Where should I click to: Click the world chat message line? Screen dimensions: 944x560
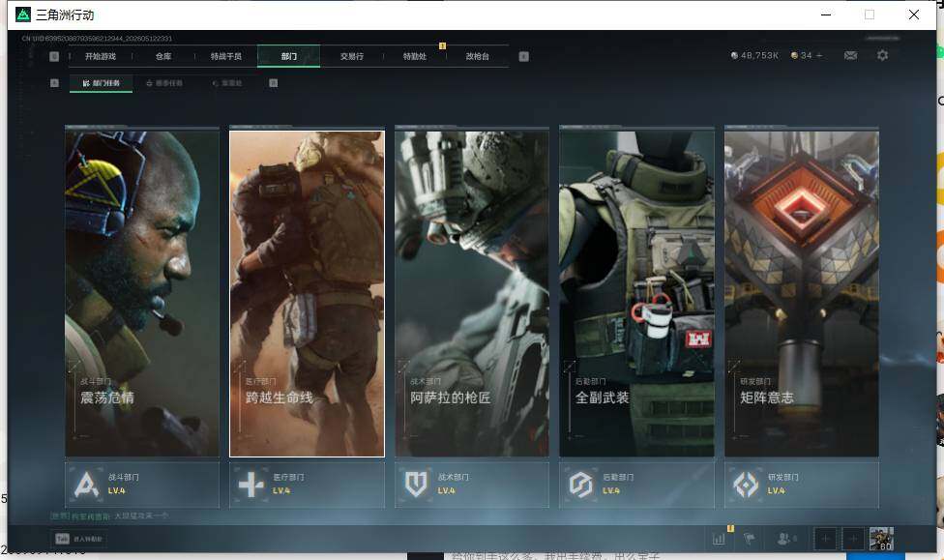pyautogui.click(x=109, y=516)
